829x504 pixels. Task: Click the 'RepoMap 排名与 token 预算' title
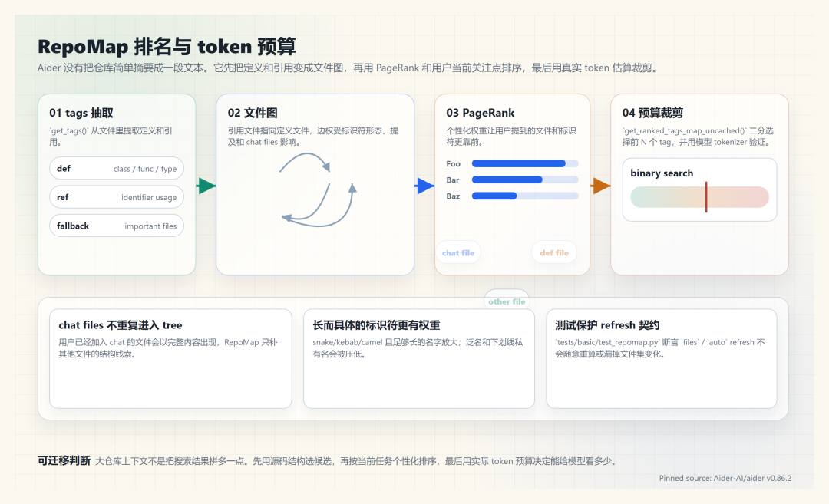tap(167, 47)
